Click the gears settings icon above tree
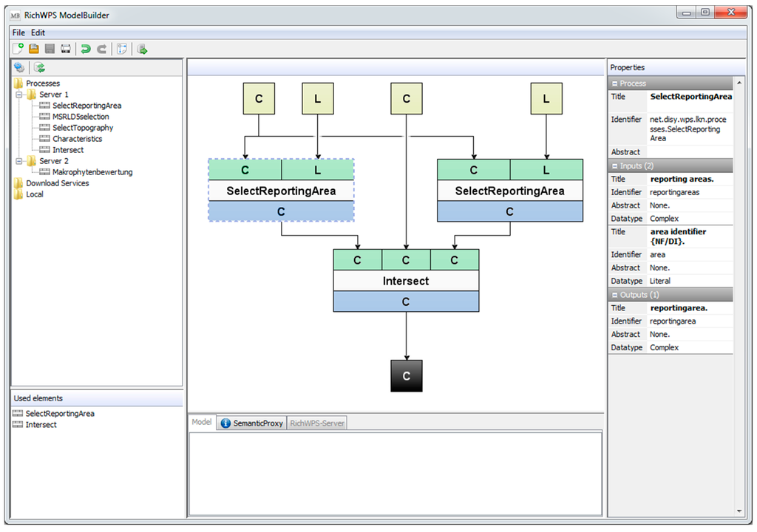The image size is (757, 532). [x=19, y=67]
